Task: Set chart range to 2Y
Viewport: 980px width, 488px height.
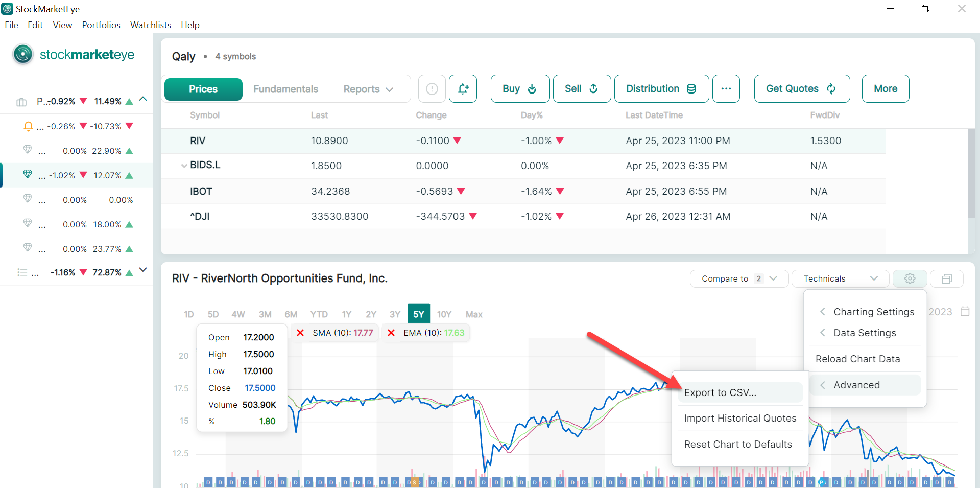Action: click(x=371, y=314)
